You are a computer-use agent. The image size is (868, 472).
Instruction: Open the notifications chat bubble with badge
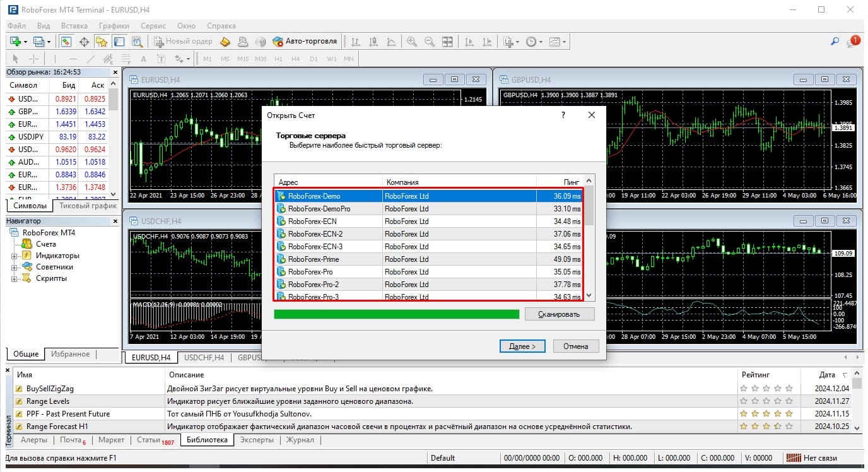(x=853, y=42)
